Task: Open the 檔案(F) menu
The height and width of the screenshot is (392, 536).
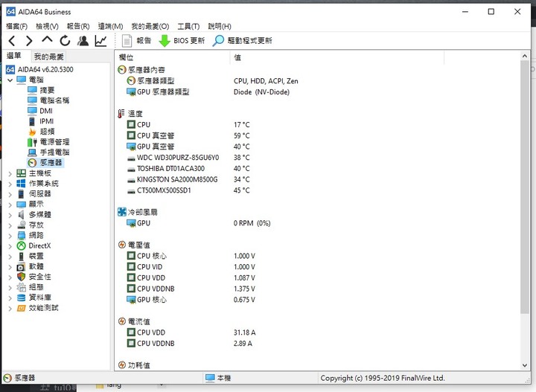Action: pos(16,26)
